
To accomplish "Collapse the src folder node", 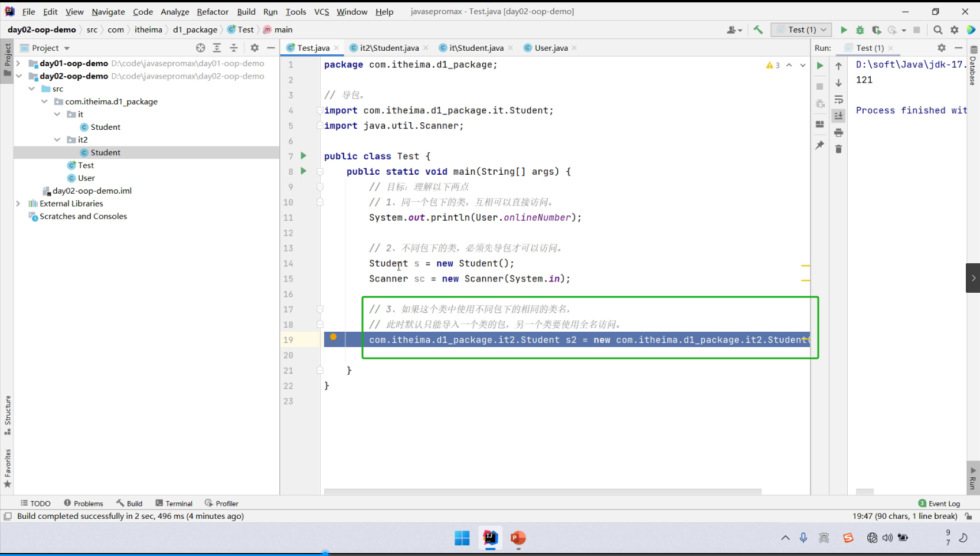I will coord(32,89).
